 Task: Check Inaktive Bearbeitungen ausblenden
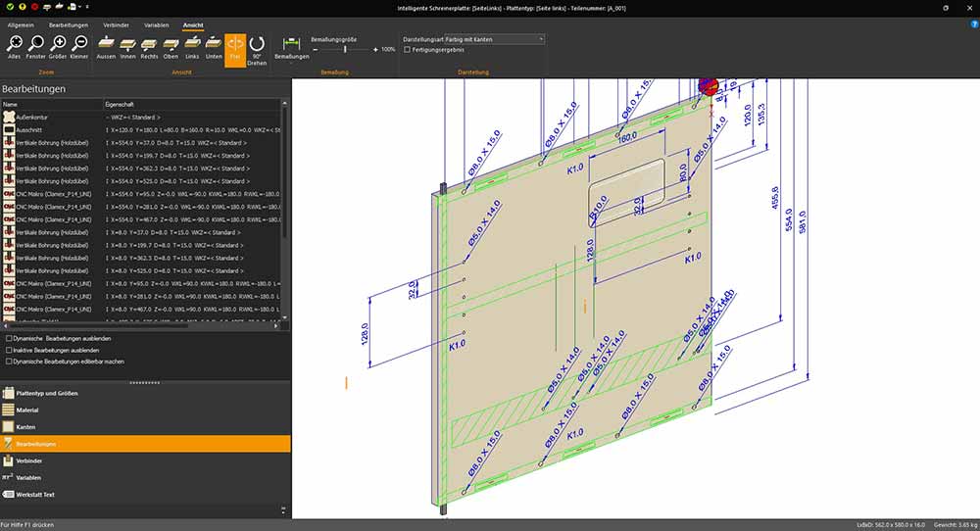[x=9, y=350]
